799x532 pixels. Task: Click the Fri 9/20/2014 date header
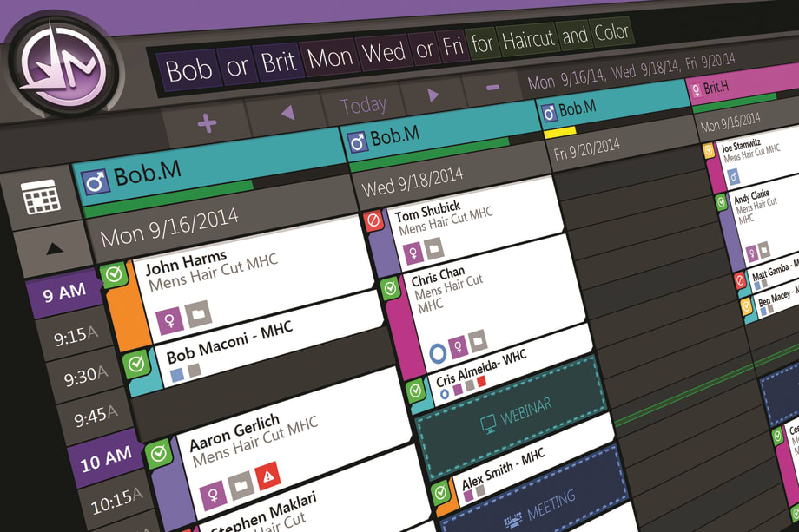click(x=586, y=149)
